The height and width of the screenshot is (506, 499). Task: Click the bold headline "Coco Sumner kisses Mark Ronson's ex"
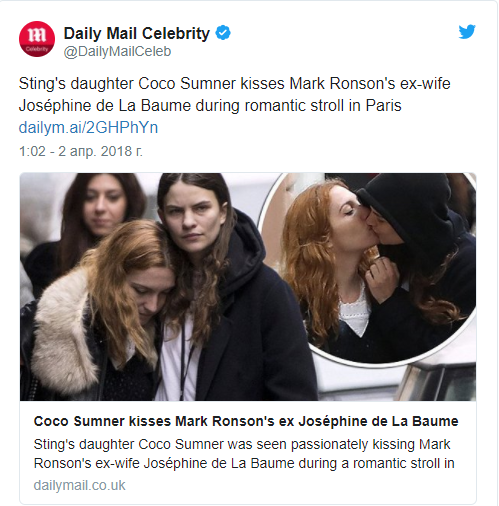246,421
